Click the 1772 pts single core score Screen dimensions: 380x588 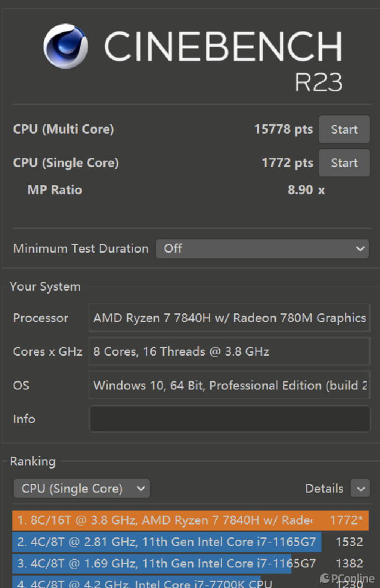(287, 163)
